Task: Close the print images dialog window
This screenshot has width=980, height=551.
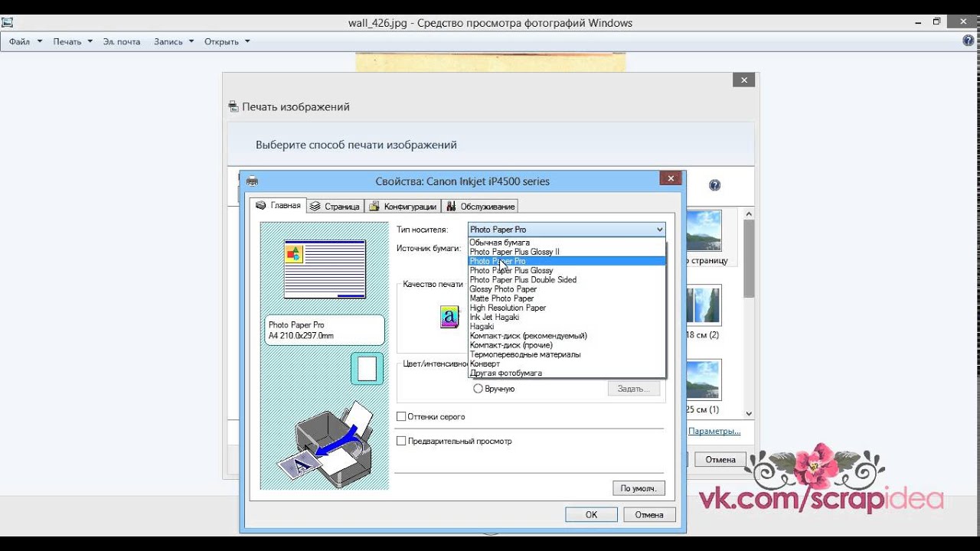Action: click(743, 80)
